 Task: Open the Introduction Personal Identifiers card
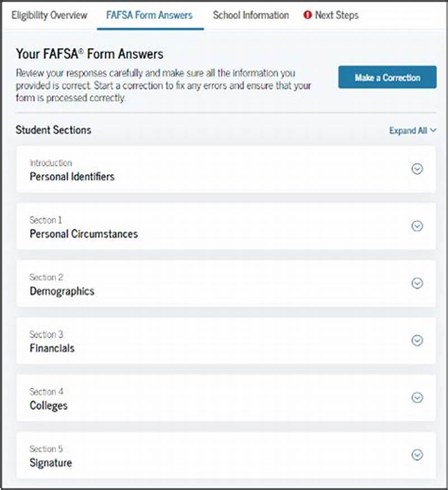pos(224,170)
